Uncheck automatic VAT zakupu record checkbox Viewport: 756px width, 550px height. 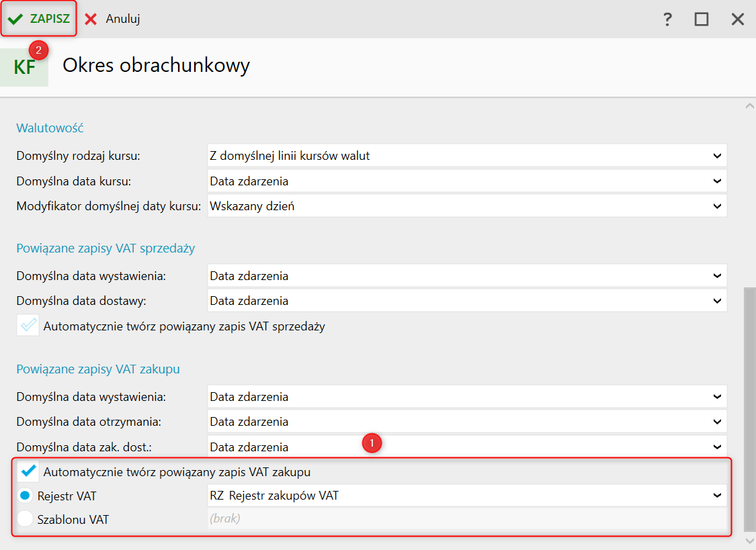[x=28, y=471]
